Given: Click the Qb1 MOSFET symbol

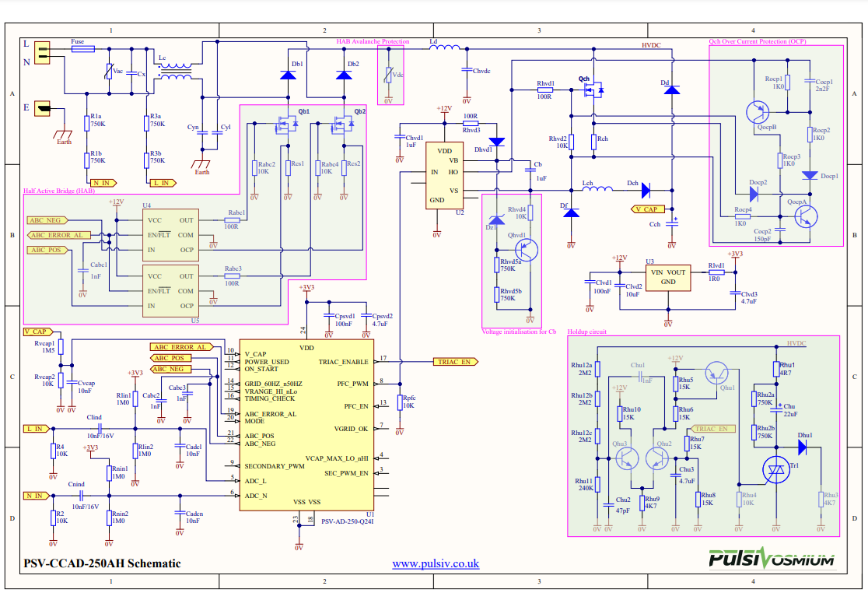Looking at the screenshot, I should pos(286,125).
